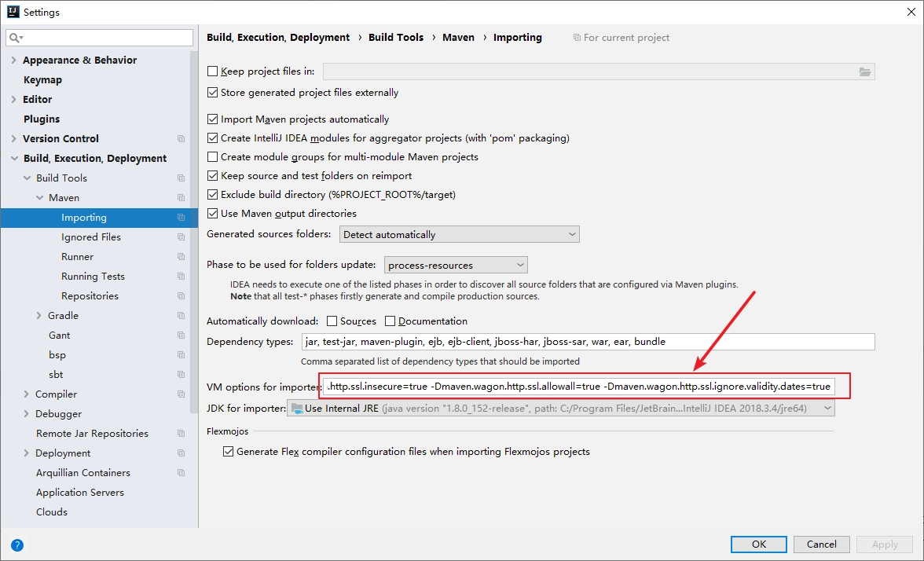Click project-level icon beside sbt
Image resolution: width=924 pixels, height=561 pixels.
(x=181, y=375)
